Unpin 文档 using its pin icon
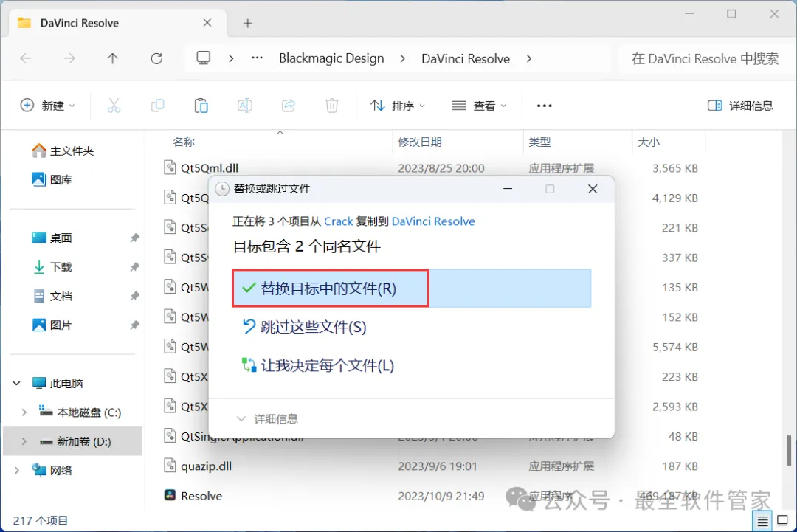Image resolution: width=797 pixels, height=532 pixels. tap(134, 296)
